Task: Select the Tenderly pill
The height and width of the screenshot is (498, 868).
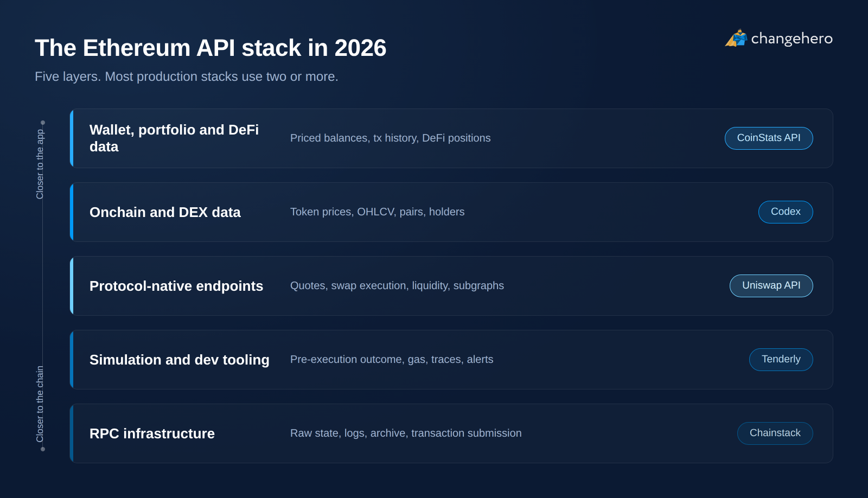Action: [x=781, y=360]
